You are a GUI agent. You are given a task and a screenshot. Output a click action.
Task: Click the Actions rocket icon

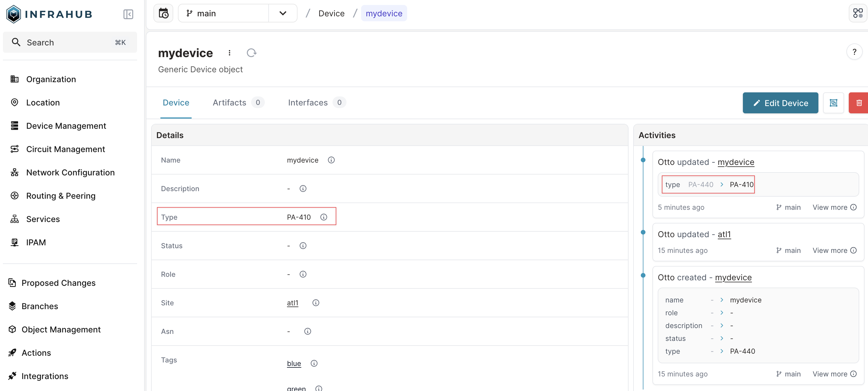click(12, 353)
